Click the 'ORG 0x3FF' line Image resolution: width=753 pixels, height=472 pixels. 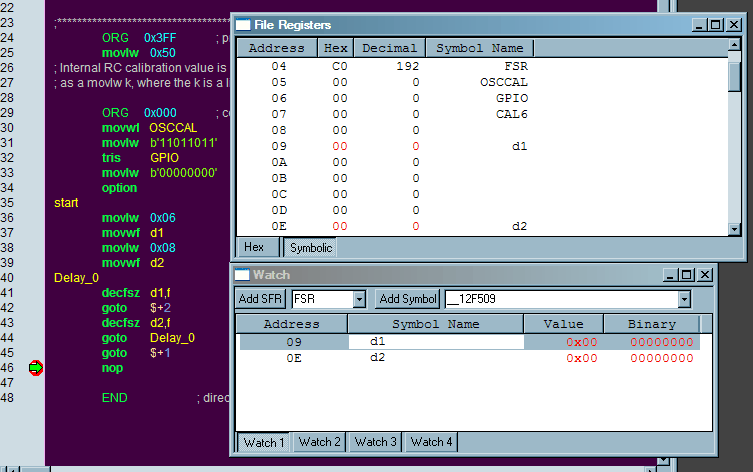click(139, 37)
